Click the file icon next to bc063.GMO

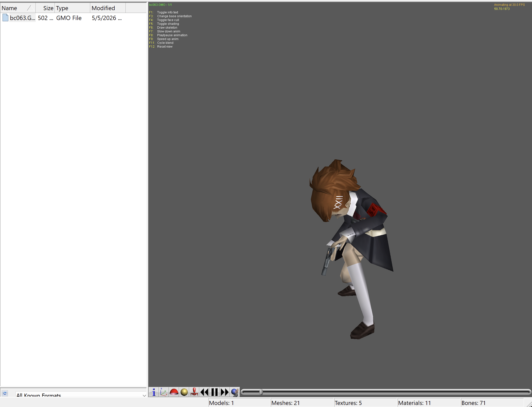coord(5,18)
